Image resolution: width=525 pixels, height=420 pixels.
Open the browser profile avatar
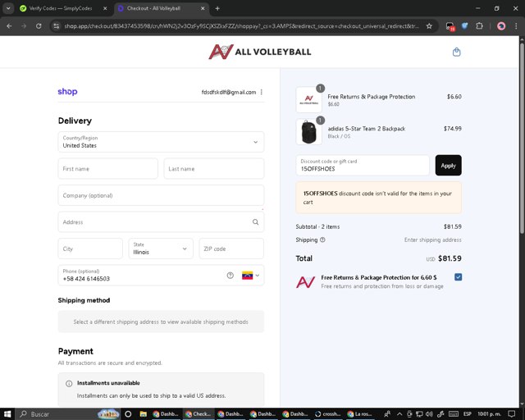(501, 26)
